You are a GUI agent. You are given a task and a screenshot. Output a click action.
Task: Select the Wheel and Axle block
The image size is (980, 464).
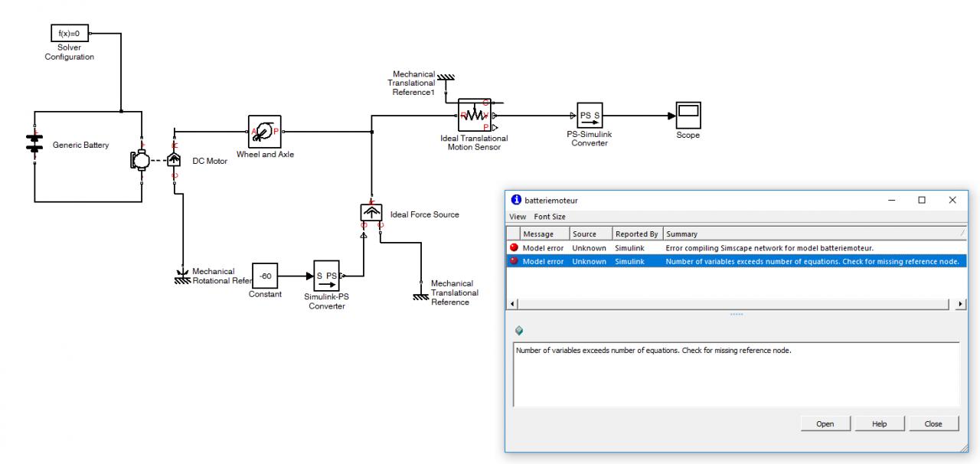[266, 132]
